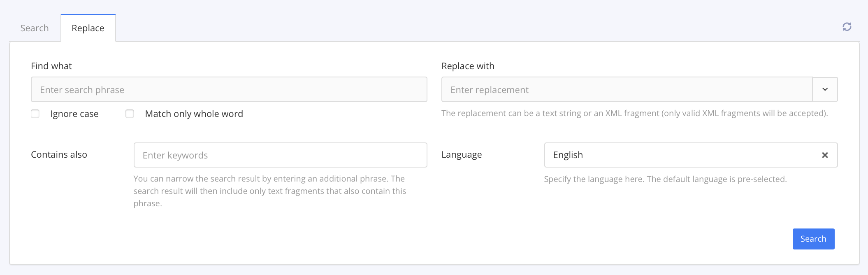This screenshot has width=868, height=275.
Task: Click the XML fragment replacement hint text
Action: [634, 113]
